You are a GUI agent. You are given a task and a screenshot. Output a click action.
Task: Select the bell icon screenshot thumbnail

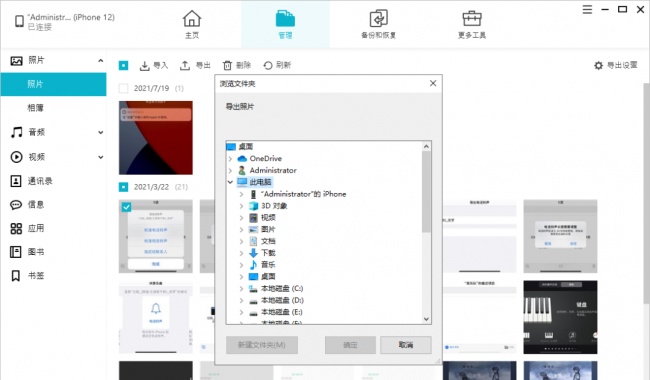click(x=155, y=317)
